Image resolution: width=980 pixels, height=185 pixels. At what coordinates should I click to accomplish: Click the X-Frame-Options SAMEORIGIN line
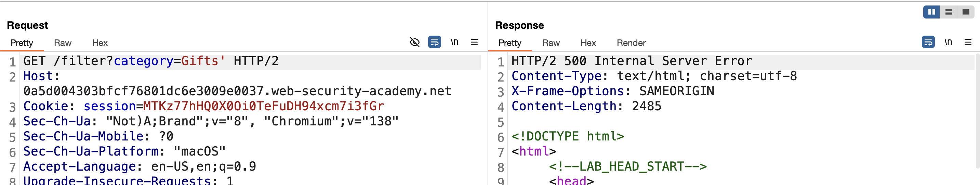tap(613, 91)
